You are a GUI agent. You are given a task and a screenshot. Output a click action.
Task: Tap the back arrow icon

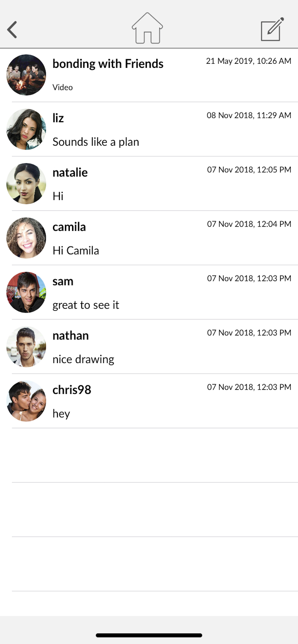pyautogui.click(x=12, y=29)
